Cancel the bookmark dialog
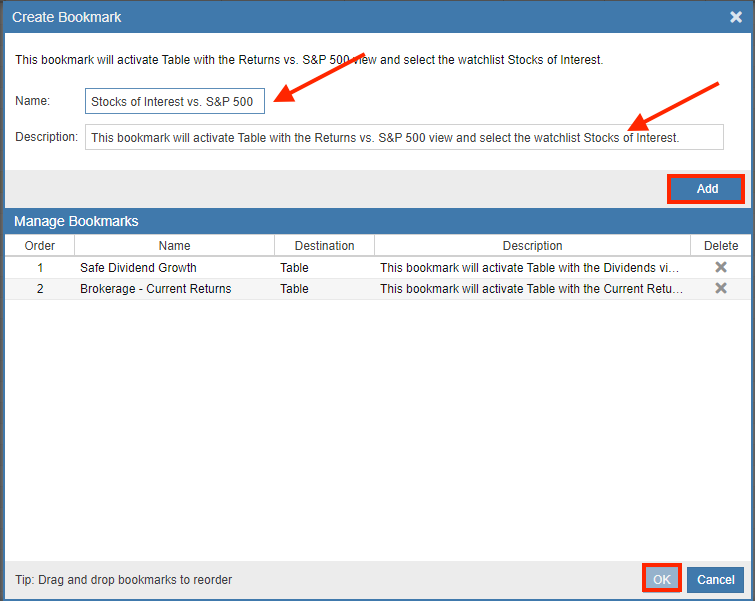This screenshot has width=755, height=601. (x=716, y=579)
